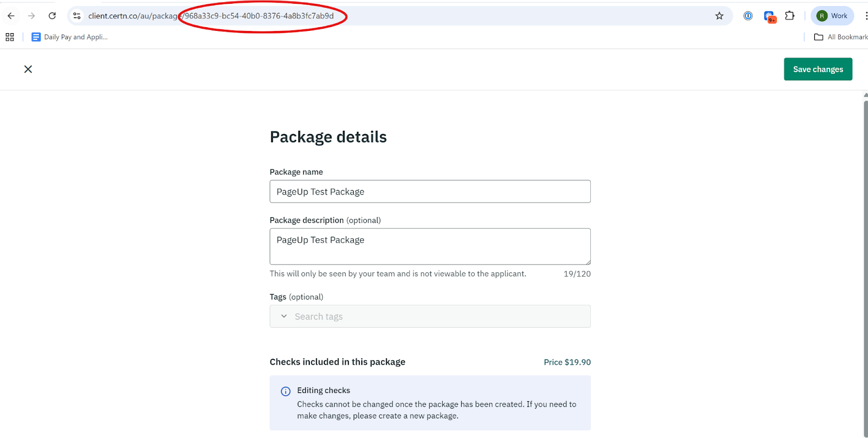Image resolution: width=868 pixels, height=438 pixels.
Task: Bookmark this page with the star icon
Action: pyautogui.click(x=719, y=16)
